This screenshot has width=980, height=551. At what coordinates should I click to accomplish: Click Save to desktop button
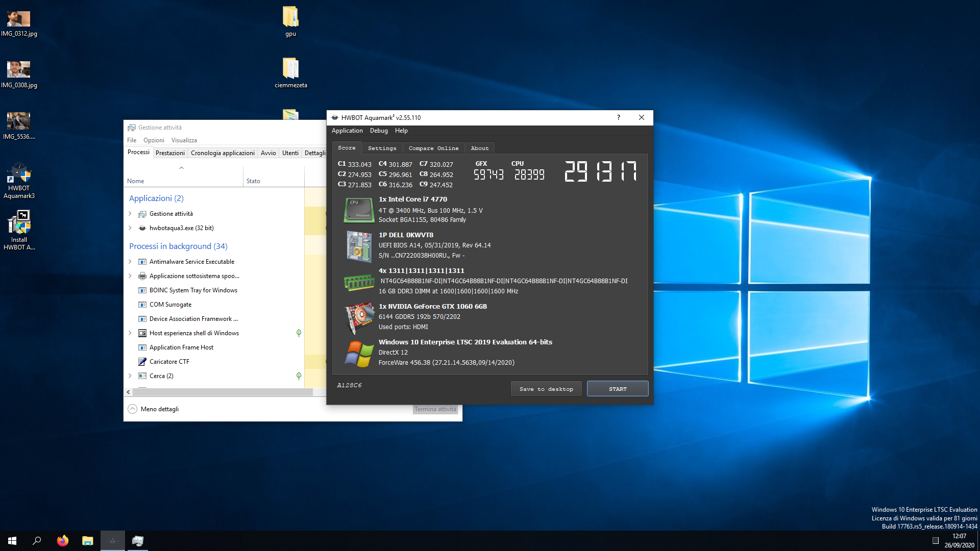point(546,389)
